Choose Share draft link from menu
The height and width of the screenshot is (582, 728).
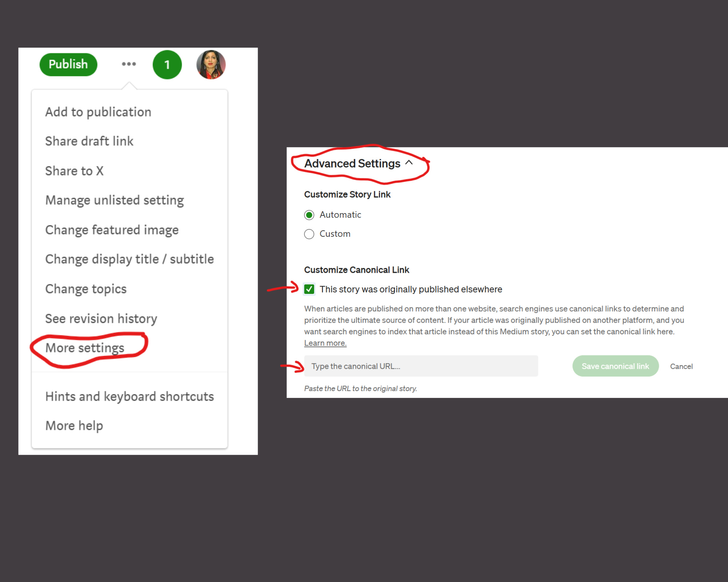click(x=89, y=141)
